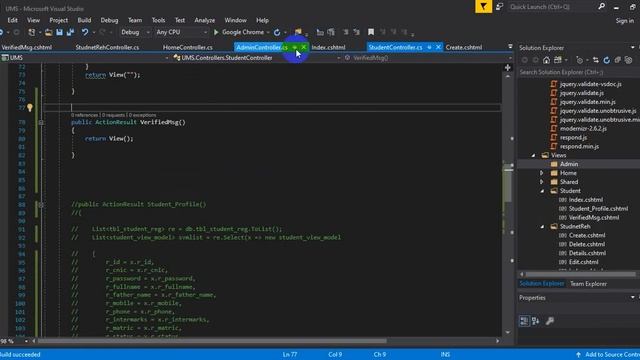Viewport: 640px width, 360px height.
Task: Open the Tools menu
Action: (158, 20)
